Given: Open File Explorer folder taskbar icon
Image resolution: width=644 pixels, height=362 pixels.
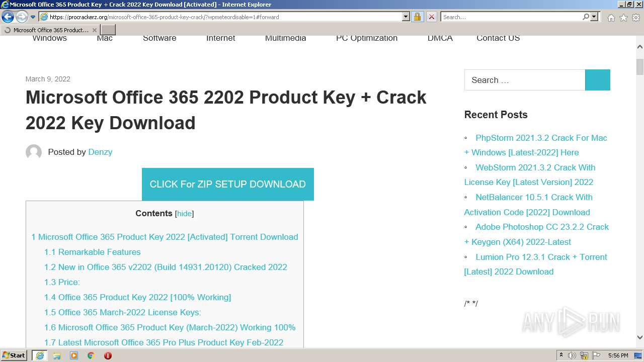Looking at the screenshot, I should coord(57,355).
